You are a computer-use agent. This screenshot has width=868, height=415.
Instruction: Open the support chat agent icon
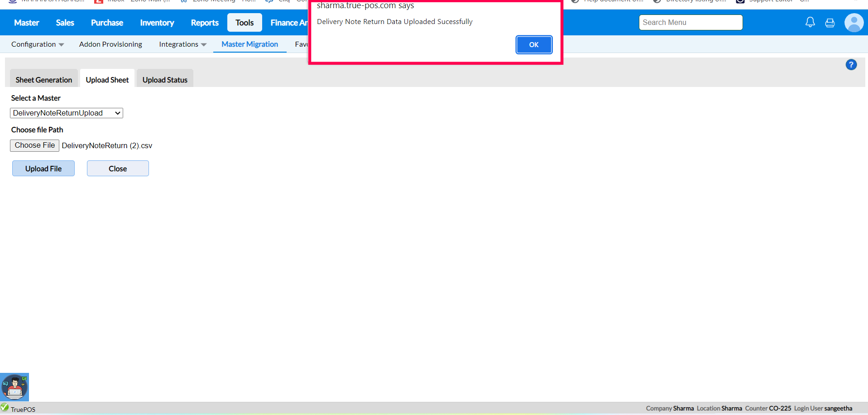(x=14, y=387)
